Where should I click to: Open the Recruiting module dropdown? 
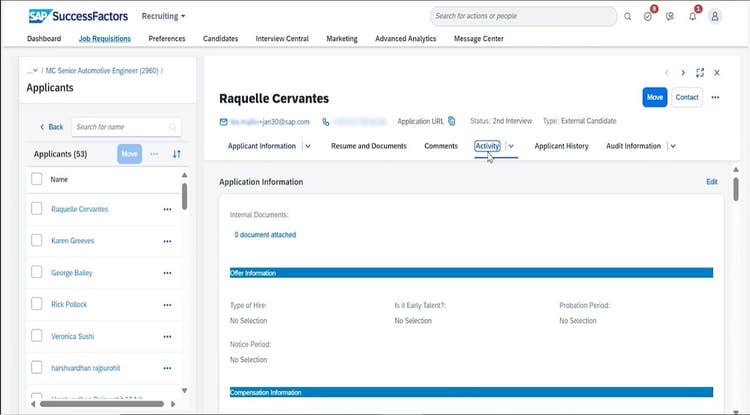click(x=163, y=16)
